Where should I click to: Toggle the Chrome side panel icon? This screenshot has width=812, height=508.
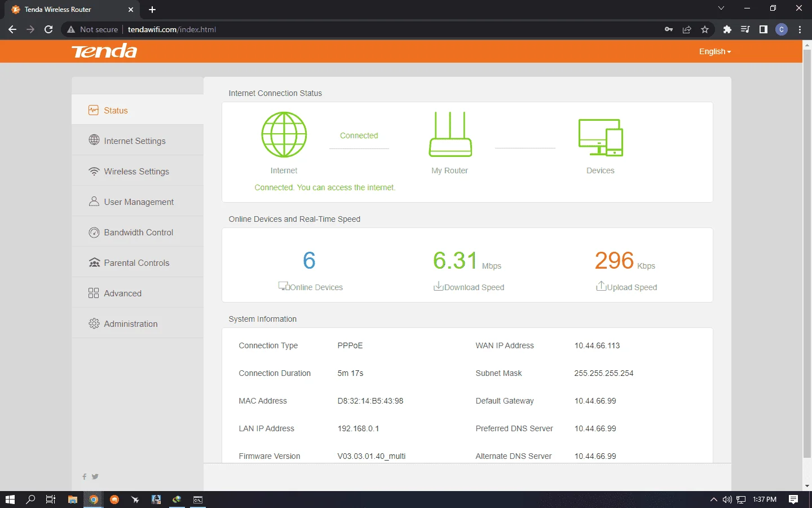764,29
